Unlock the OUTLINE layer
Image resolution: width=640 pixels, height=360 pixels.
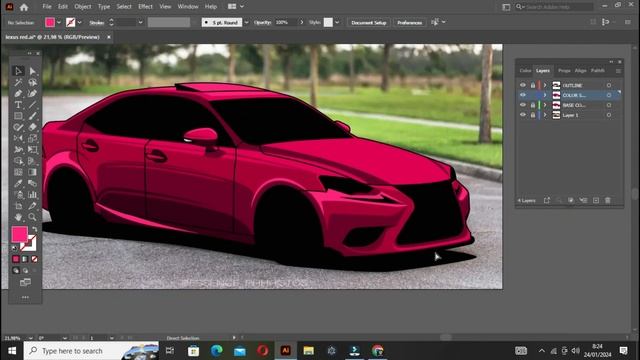point(533,85)
